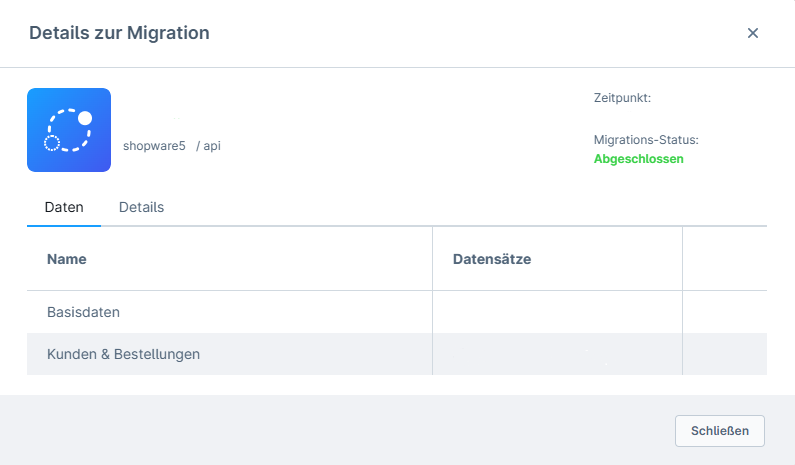Switch to the Daten tab
The image size is (795, 465).
[x=64, y=207]
